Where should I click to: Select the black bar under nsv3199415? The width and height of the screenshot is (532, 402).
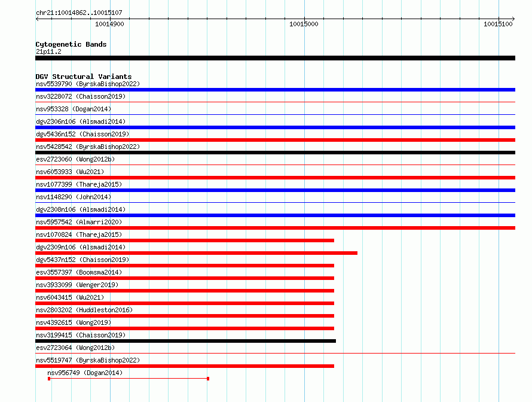tap(185, 341)
